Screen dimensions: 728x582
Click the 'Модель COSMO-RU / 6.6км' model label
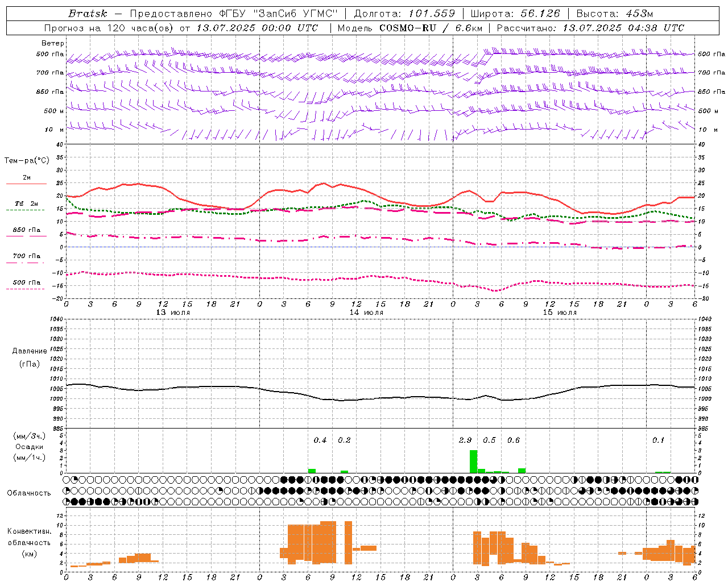[410, 28]
